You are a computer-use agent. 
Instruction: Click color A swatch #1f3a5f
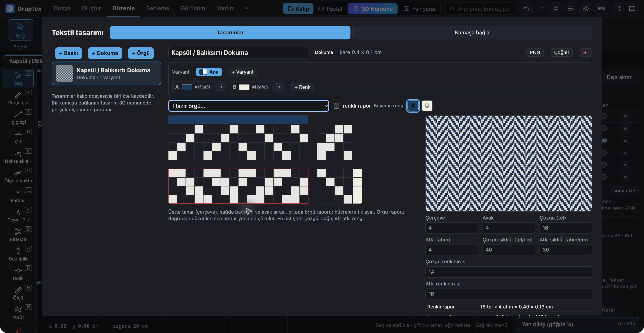point(186,87)
